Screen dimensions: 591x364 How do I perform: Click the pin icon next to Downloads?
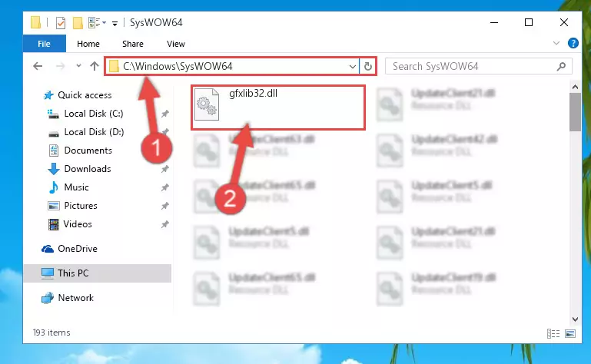tap(164, 169)
